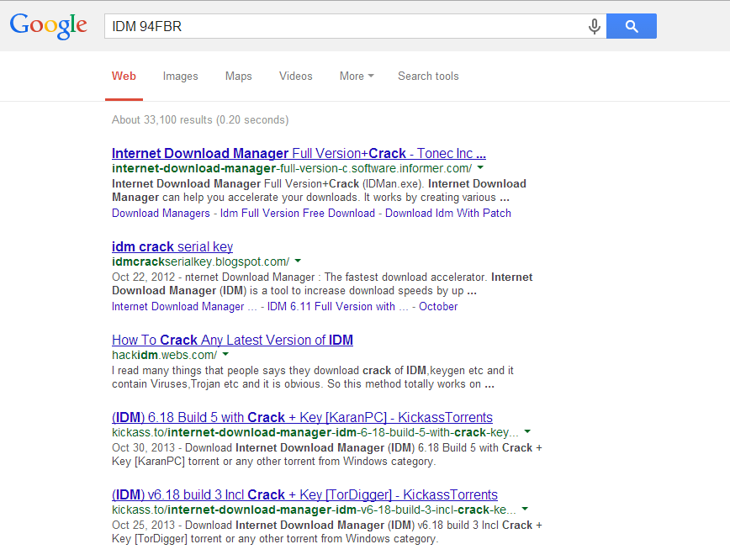Click the internet-download-manager-full-version-c.software.informer.com URL text
This screenshot has height=560, width=730.
(x=292, y=168)
